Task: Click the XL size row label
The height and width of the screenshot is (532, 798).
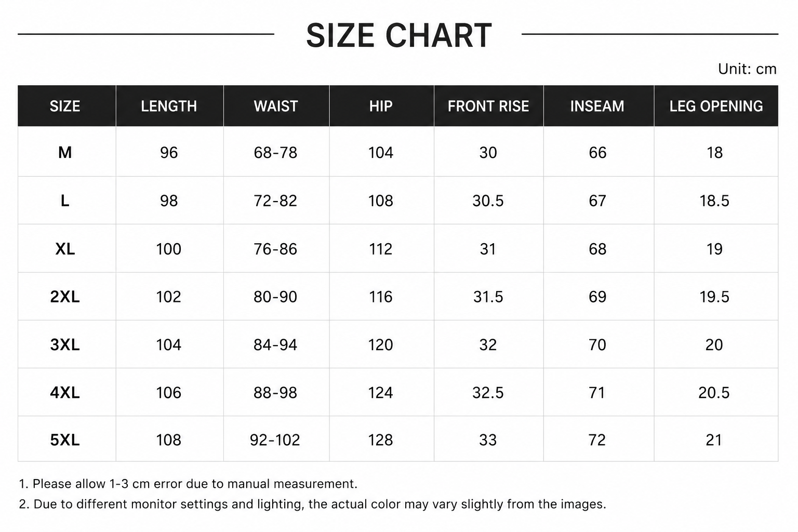Action: click(65, 249)
